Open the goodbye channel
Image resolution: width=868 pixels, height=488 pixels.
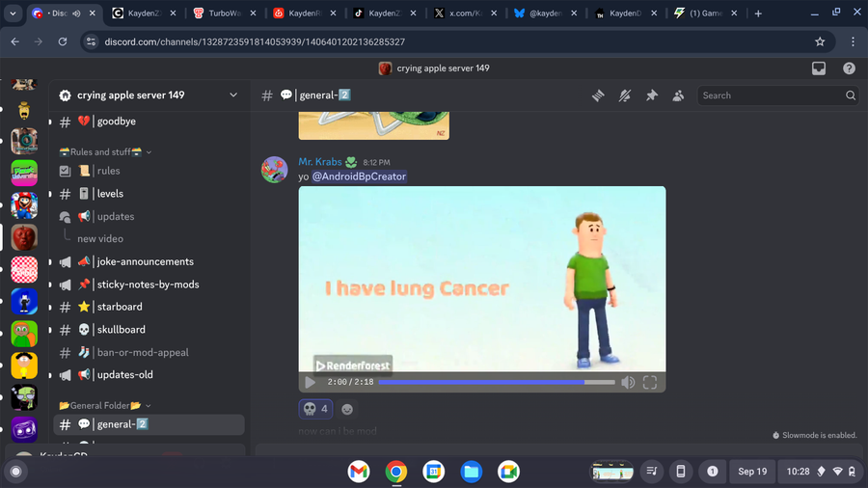(149, 122)
